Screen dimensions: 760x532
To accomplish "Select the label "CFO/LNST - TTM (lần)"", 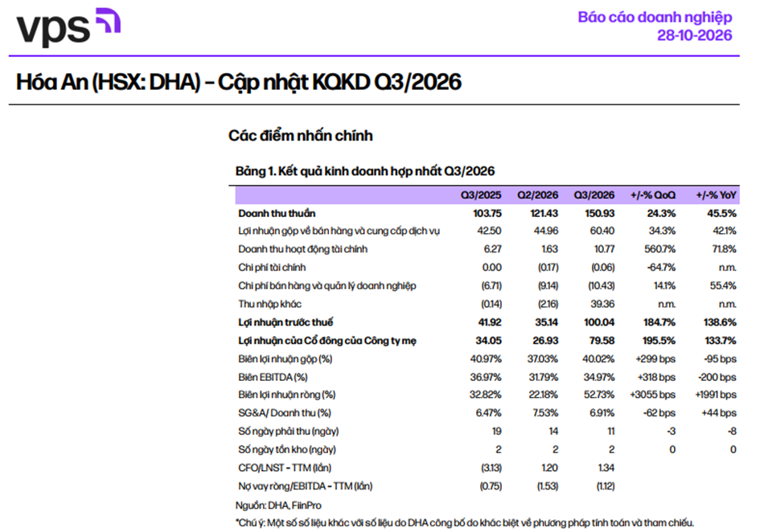I will 285,468.
